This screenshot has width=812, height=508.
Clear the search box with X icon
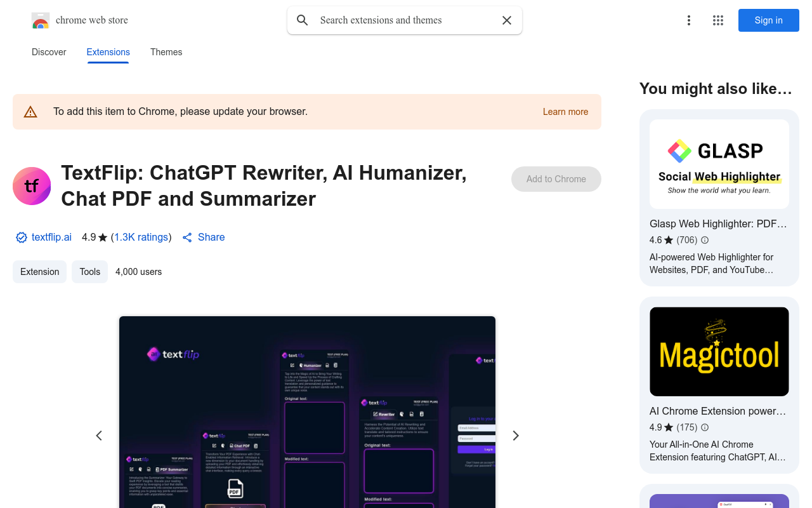[507, 20]
